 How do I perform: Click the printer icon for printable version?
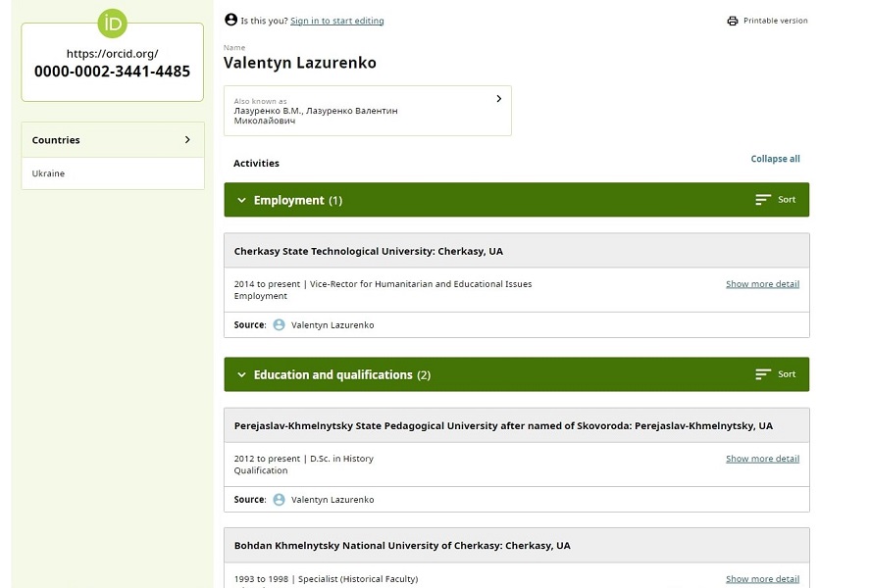pos(732,21)
